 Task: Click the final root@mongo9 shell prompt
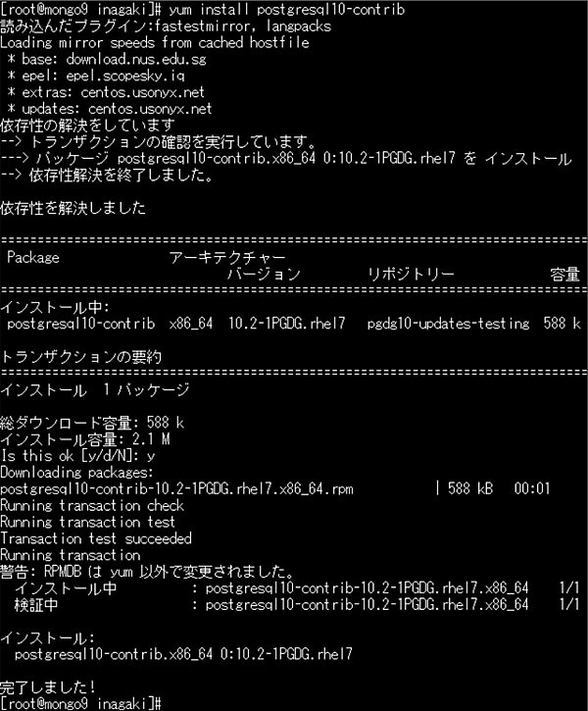[80, 703]
